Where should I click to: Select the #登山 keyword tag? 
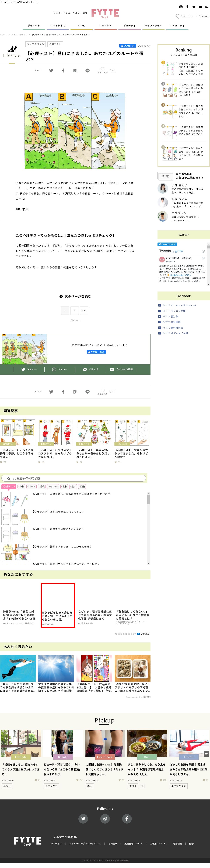(73, 486)
